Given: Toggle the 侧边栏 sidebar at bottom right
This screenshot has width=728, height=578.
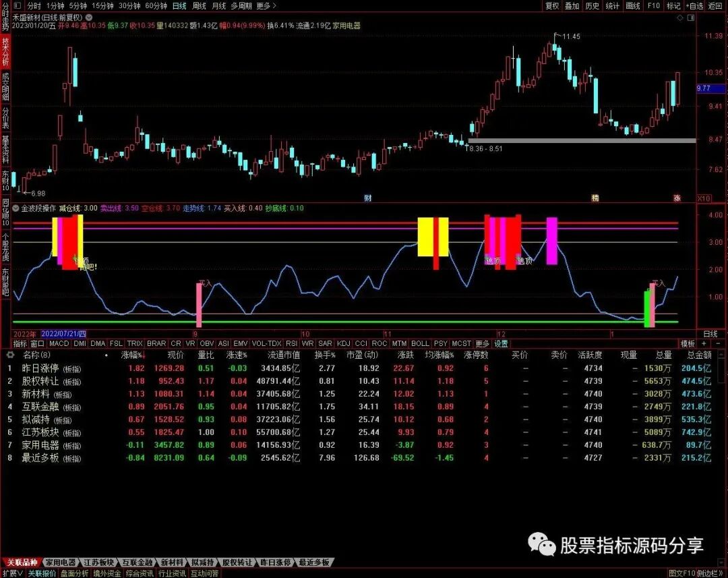Looking at the screenshot, I should 710,573.
